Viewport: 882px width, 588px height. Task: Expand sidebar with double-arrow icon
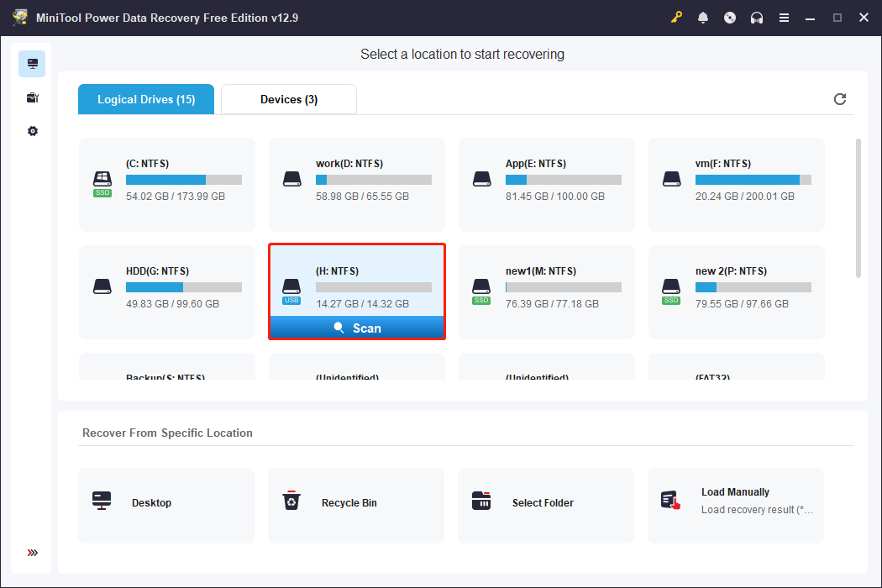coord(33,553)
